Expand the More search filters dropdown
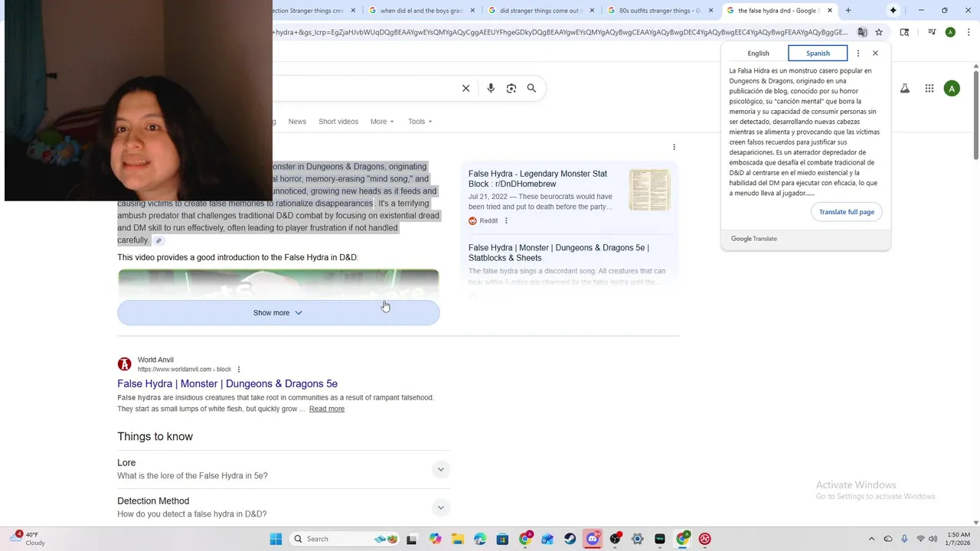Image resolution: width=980 pixels, height=551 pixels. click(x=382, y=122)
